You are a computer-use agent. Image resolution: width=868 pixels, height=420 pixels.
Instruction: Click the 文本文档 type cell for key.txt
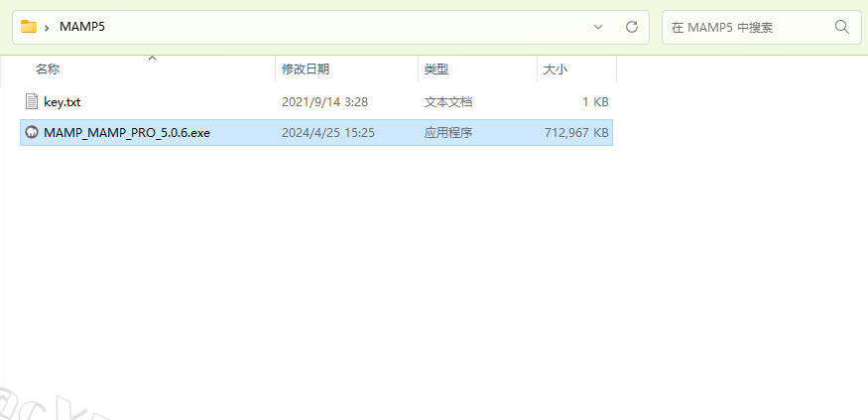(x=448, y=101)
